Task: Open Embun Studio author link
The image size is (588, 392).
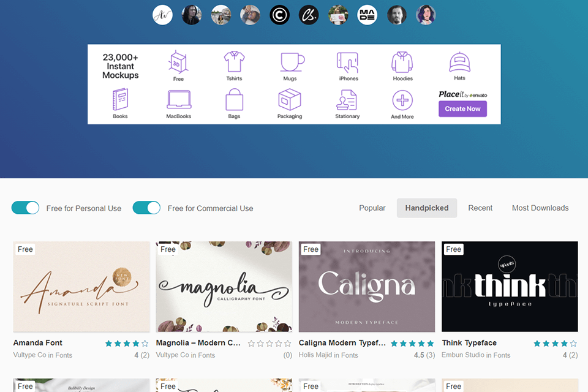Action: click(x=463, y=355)
